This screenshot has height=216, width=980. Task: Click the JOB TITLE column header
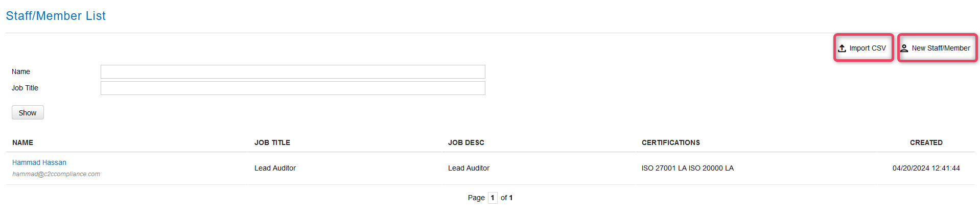point(272,142)
